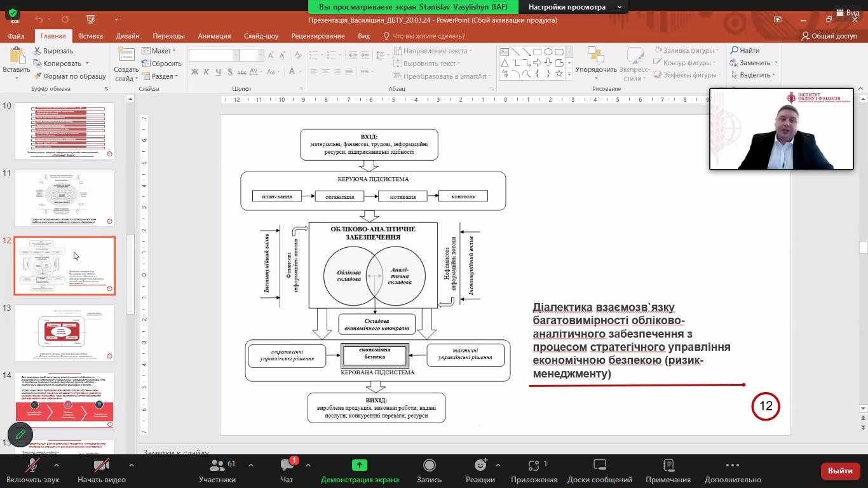The image size is (868, 488).
Task: Open the Файл tab
Action: (16, 36)
